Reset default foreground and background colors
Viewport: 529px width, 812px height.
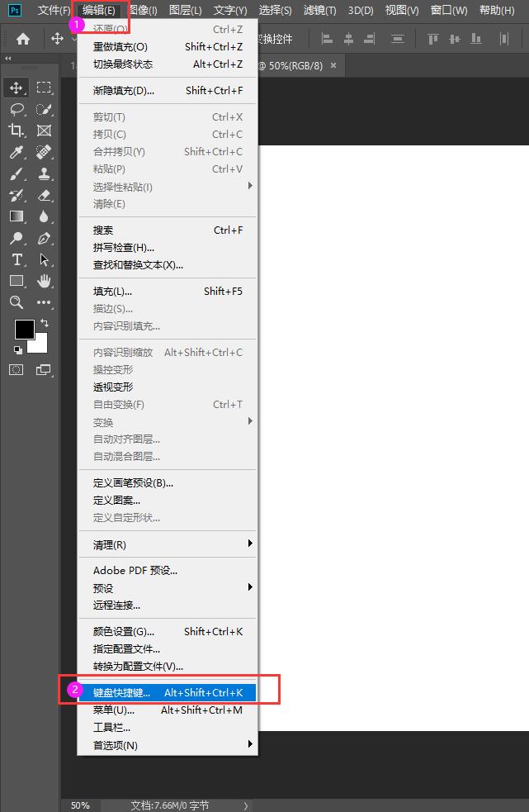pyautogui.click(x=18, y=350)
